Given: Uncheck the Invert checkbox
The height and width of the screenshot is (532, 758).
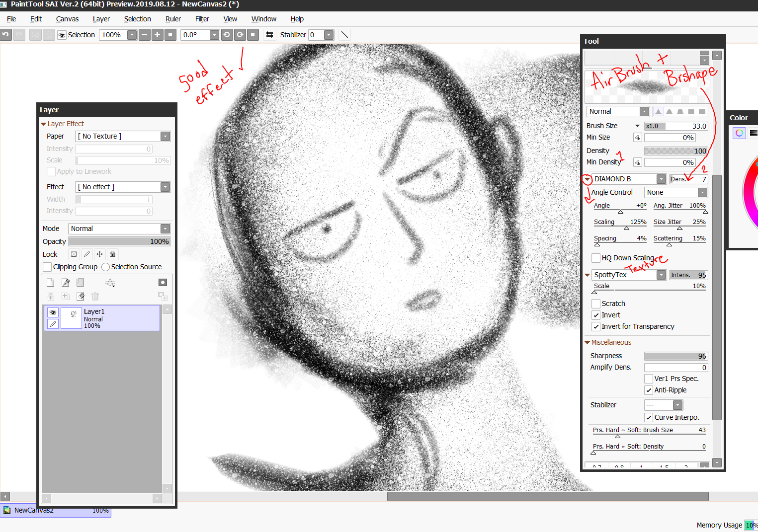Looking at the screenshot, I should coord(596,315).
